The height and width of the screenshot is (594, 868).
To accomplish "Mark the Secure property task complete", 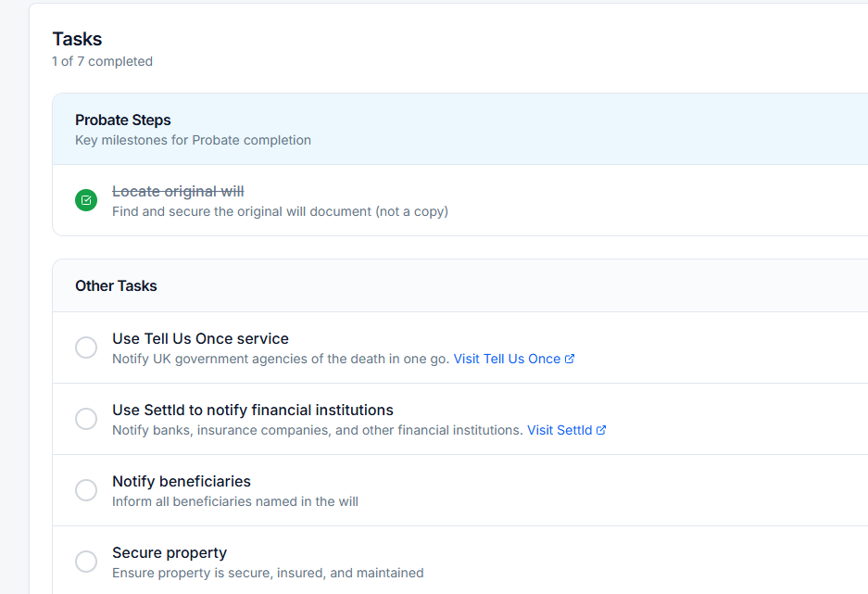I will [x=86, y=562].
